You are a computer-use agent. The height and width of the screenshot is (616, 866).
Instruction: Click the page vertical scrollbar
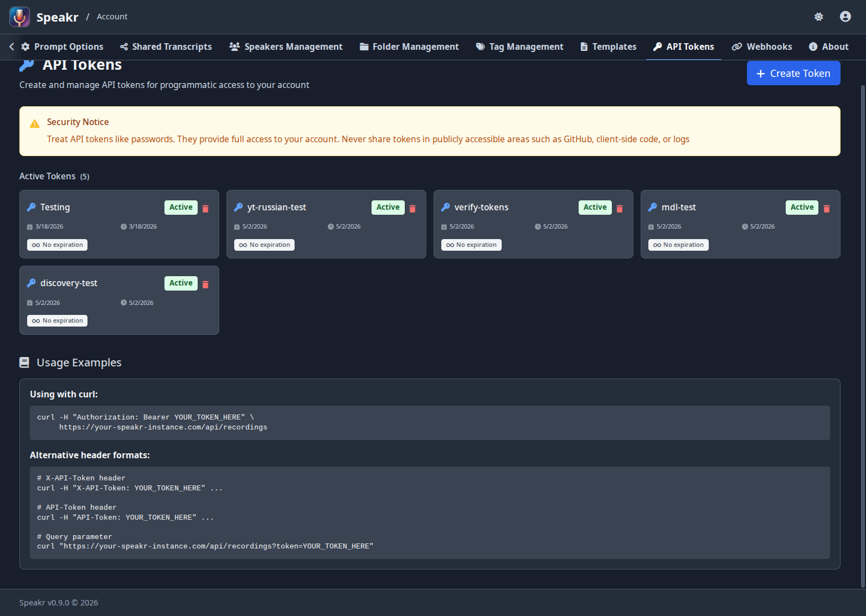pyautogui.click(x=863, y=337)
